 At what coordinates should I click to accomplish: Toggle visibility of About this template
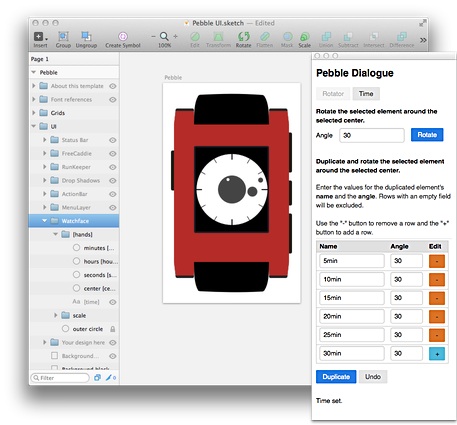click(x=113, y=86)
